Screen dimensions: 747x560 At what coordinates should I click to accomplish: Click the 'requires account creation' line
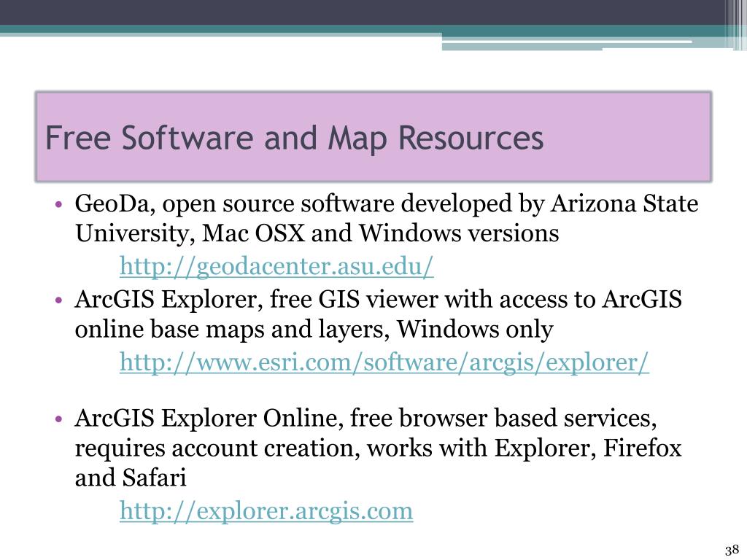pos(379,448)
